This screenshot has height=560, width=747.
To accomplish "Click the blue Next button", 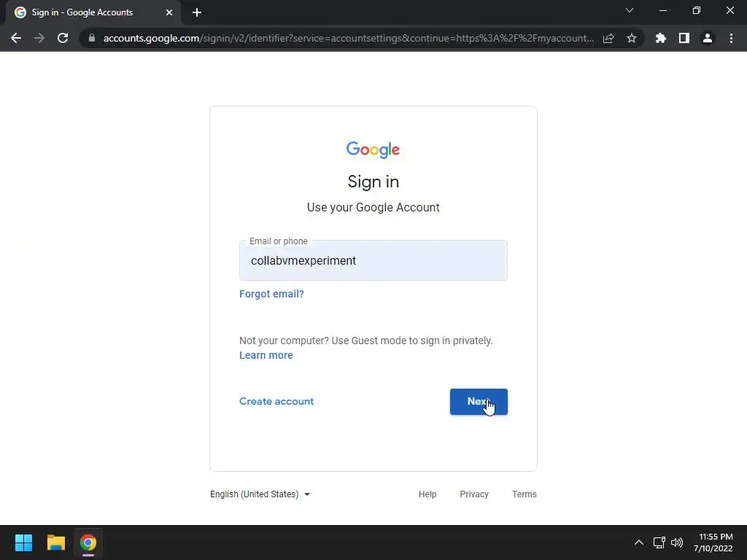I will (x=479, y=402).
